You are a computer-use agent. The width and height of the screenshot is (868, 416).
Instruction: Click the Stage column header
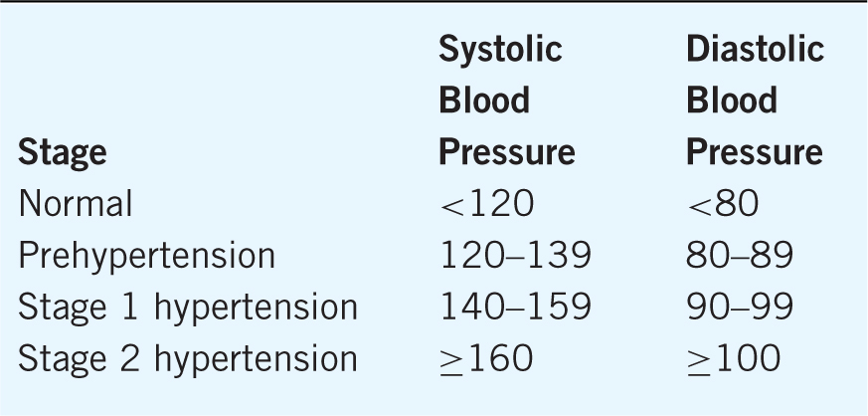click(x=63, y=153)
